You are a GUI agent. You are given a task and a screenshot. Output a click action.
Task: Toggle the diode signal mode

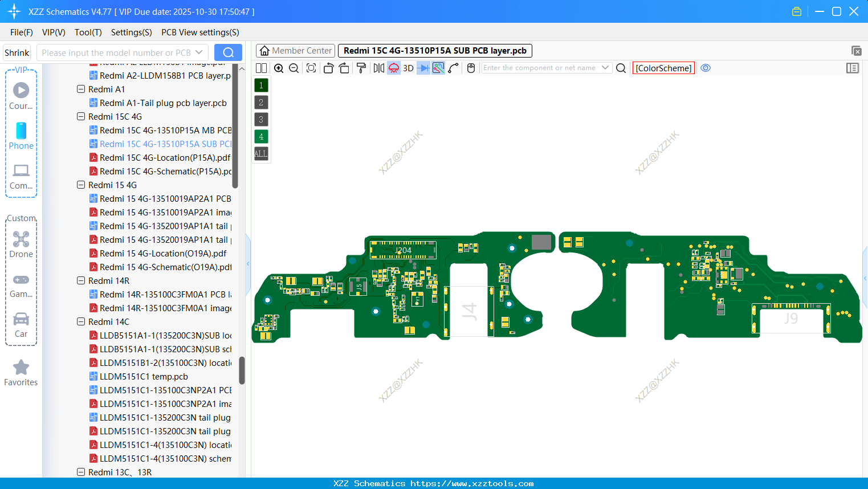pyautogui.click(x=422, y=68)
